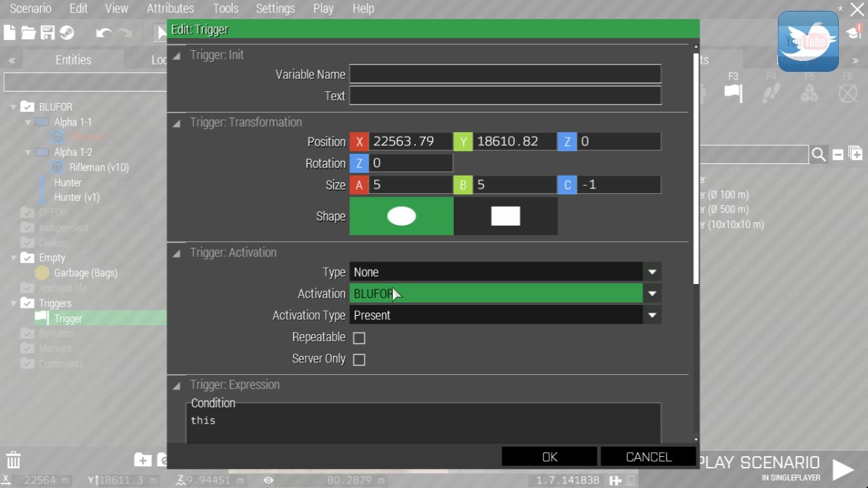
Task: Confirm trigger edits with OK
Action: tap(549, 457)
